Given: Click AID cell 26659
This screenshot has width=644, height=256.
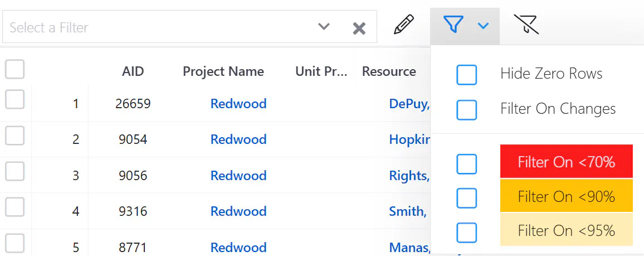Looking at the screenshot, I should [x=133, y=104].
